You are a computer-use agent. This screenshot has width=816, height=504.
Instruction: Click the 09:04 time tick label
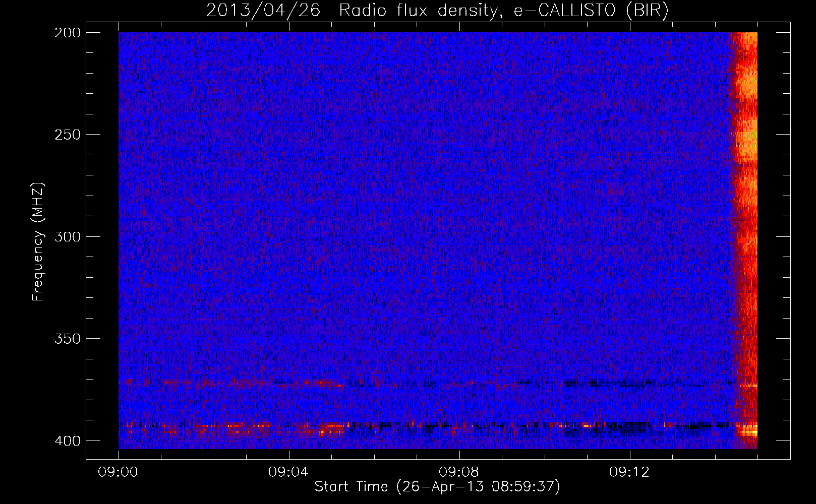pos(288,472)
